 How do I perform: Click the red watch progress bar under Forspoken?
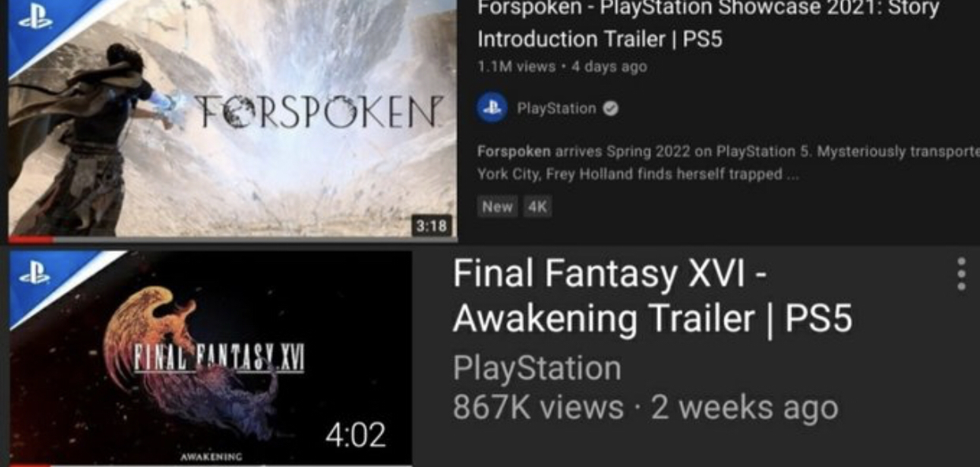click(x=32, y=238)
